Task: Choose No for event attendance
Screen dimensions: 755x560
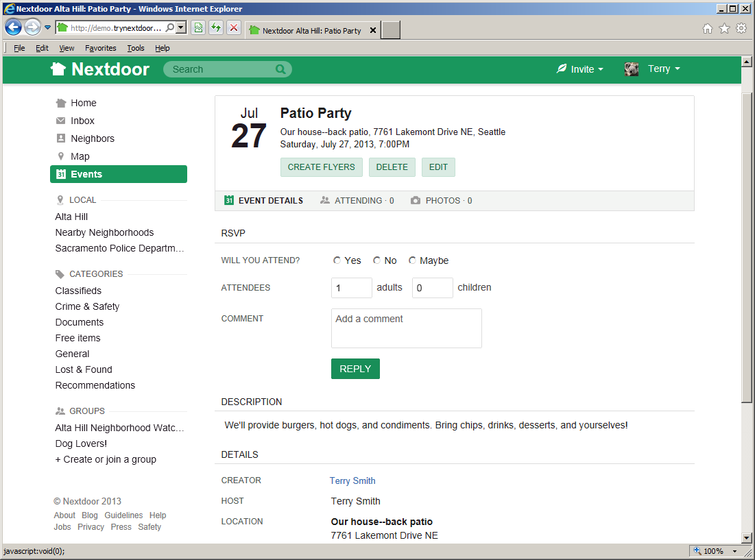Action: [x=376, y=260]
